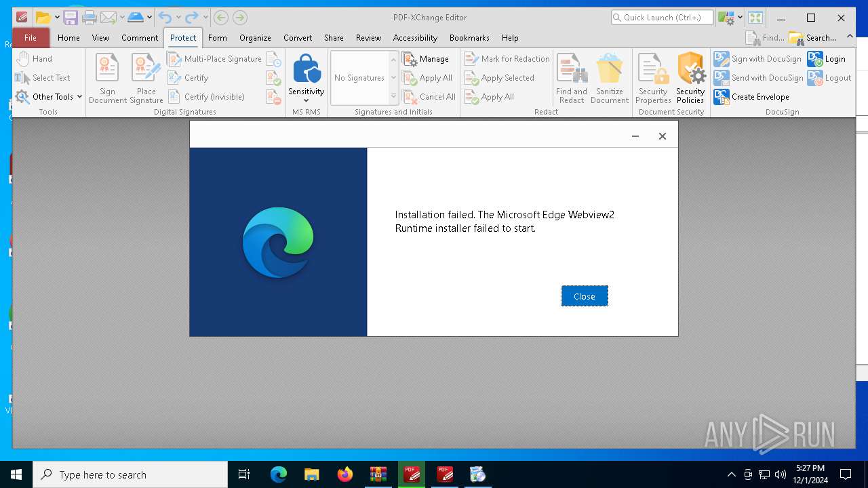868x488 pixels.
Task: Switch to the Home tab
Action: 68,38
